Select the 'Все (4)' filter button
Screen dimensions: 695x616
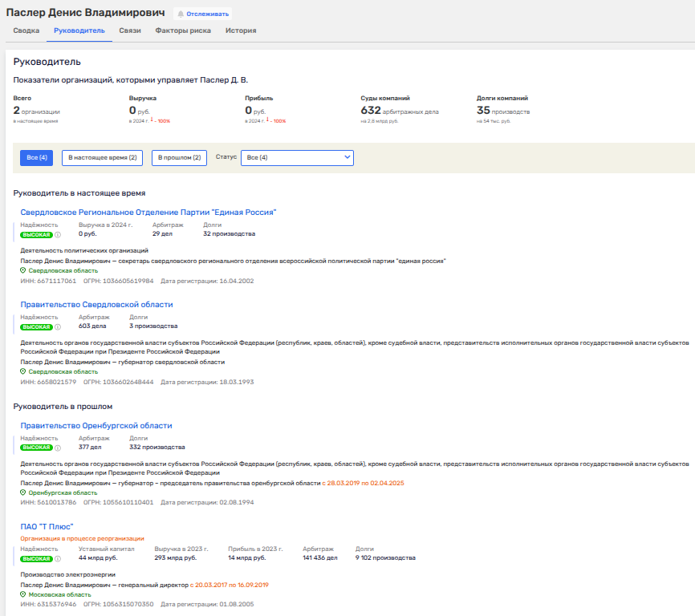pos(37,158)
